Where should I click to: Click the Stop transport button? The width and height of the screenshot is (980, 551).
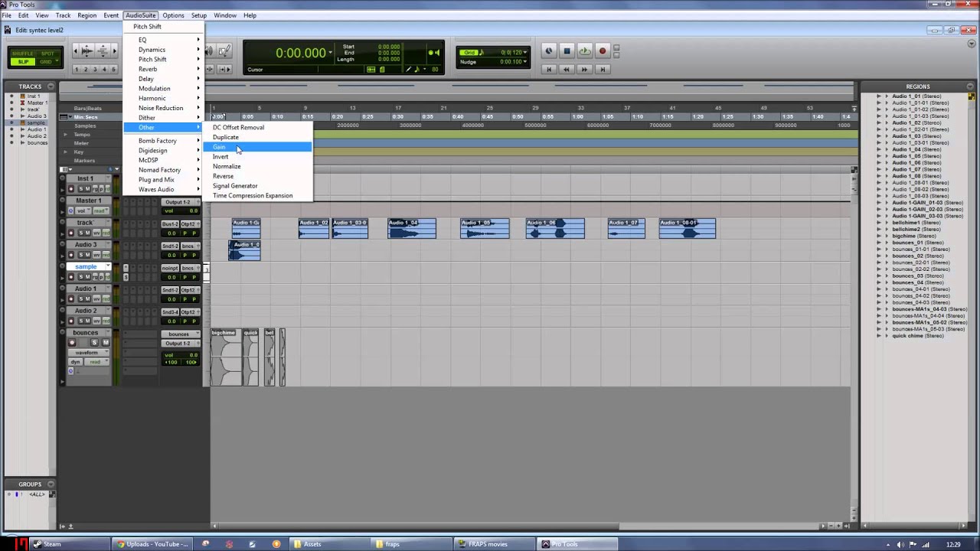[x=567, y=51]
